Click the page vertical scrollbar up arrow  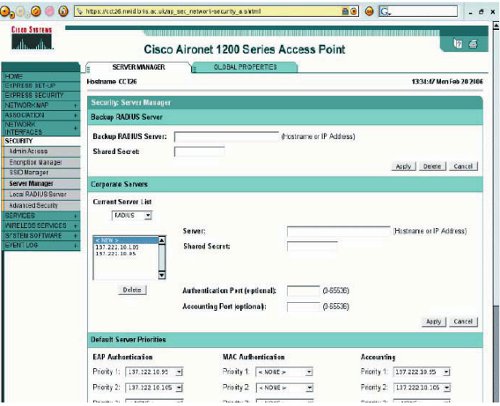tap(496, 26)
